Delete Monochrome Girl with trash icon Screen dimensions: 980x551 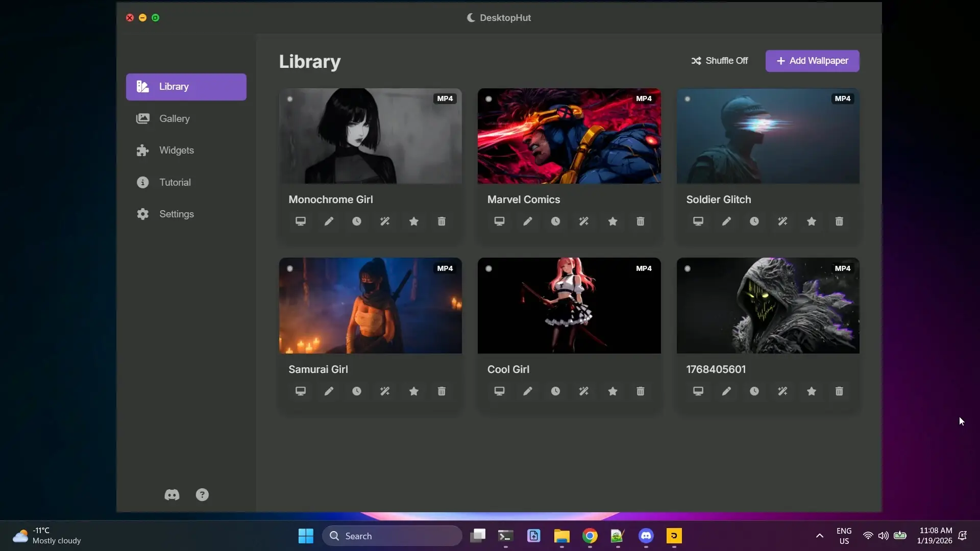442,221
